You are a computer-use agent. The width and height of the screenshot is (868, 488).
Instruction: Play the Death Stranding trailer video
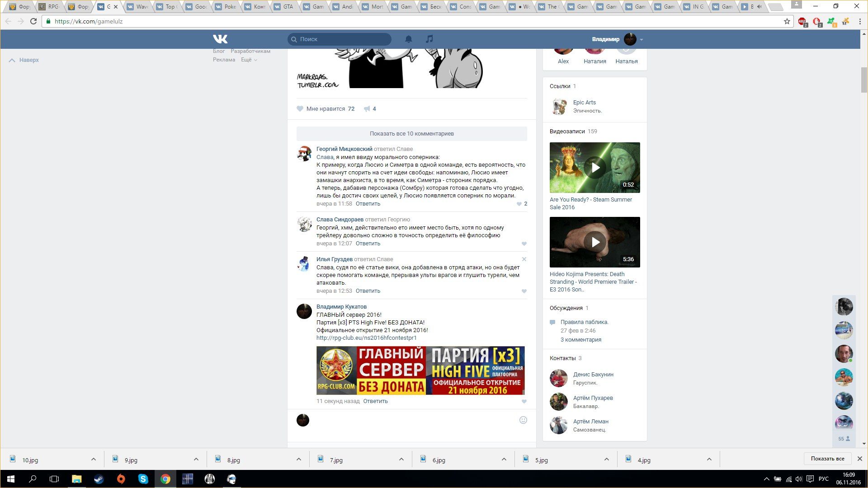[x=594, y=242]
